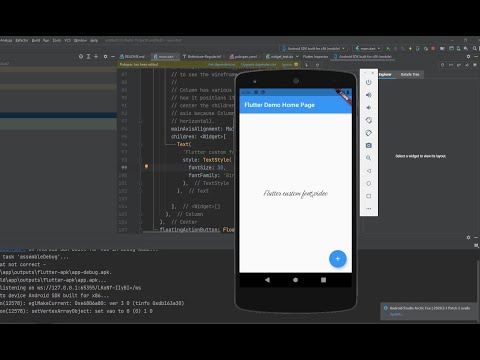Screen dimensions: 480x360
Task: Click the Search Everywhere magnifier icon
Action: [475, 49]
